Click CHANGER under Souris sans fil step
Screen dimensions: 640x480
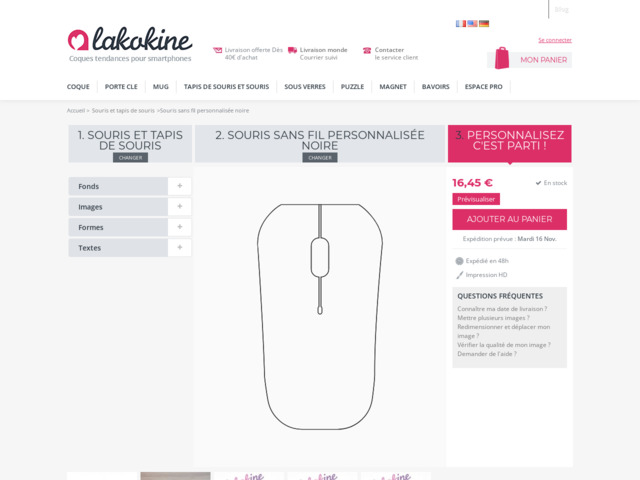click(x=320, y=158)
